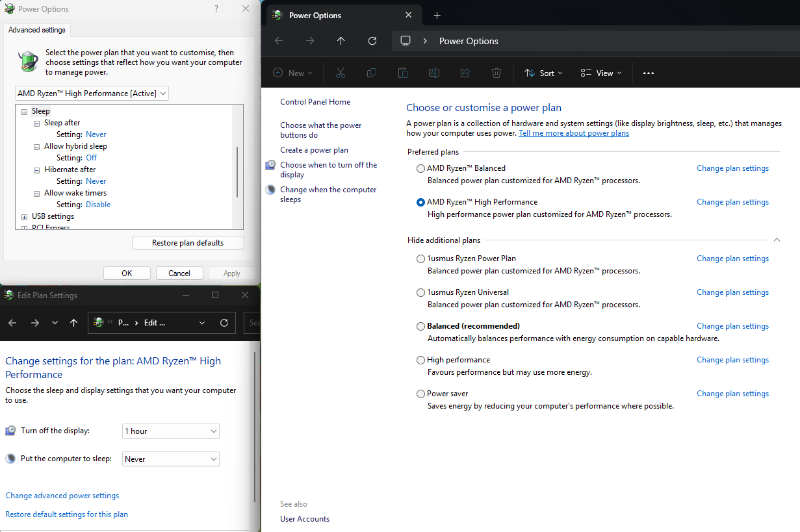Viewport: 800px width, 532px height.
Task: Click the Copy icon in Power Options toolbar
Action: [372, 73]
